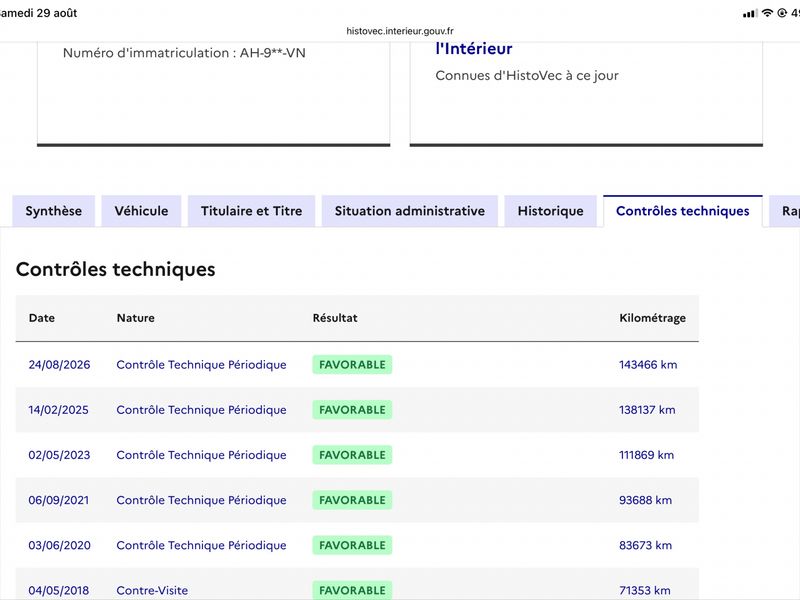800x600 pixels.
Task: Select the date 02/05/2023
Action: click(x=59, y=455)
